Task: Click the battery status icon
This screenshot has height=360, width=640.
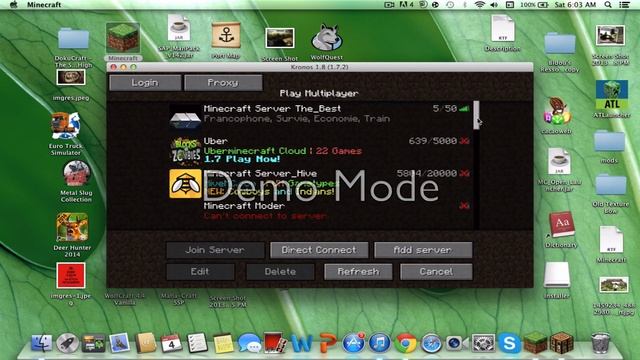Action: [542, 4]
